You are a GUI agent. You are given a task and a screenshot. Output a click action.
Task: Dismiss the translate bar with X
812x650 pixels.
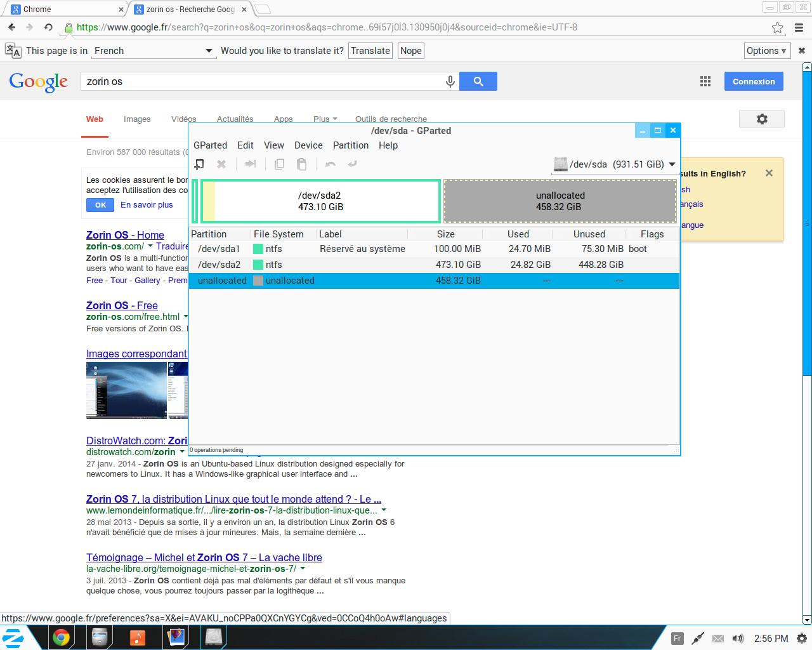pos(802,51)
